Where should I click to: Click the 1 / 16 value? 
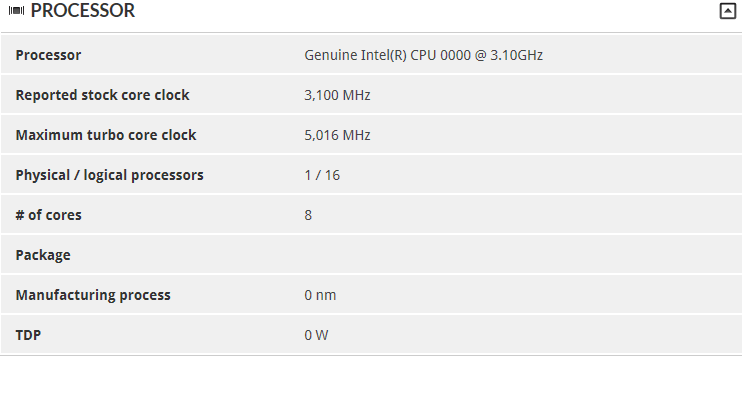click(x=322, y=175)
